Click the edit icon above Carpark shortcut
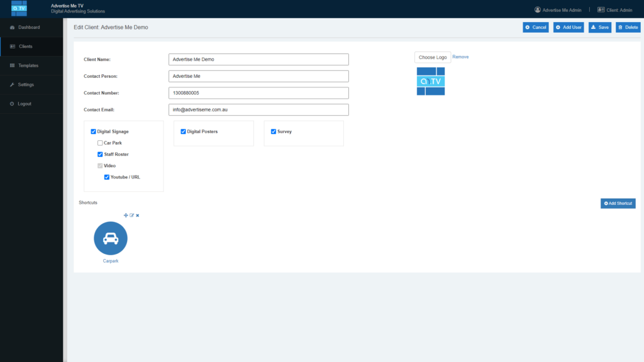The width and height of the screenshot is (644, 362). click(131, 216)
